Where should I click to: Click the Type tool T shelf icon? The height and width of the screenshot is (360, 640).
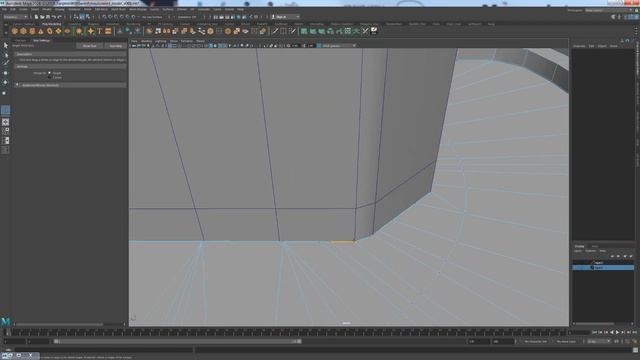(x=99, y=31)
